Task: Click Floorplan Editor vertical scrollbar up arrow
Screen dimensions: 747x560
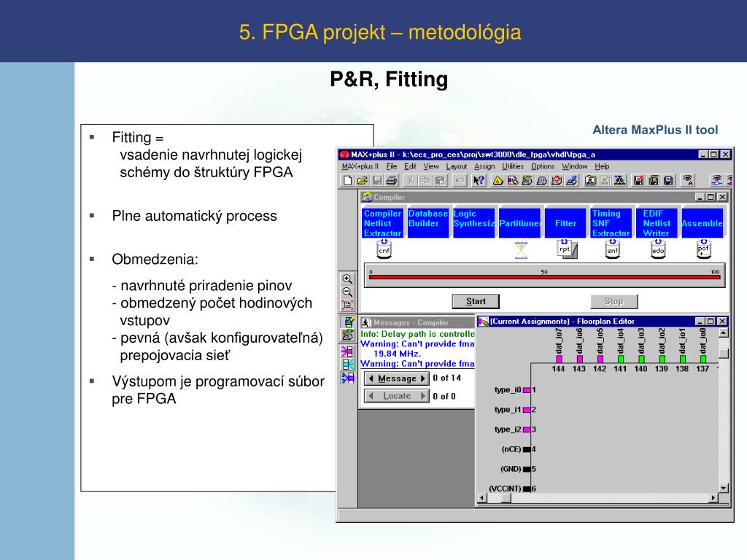Action: click(724, 332)
